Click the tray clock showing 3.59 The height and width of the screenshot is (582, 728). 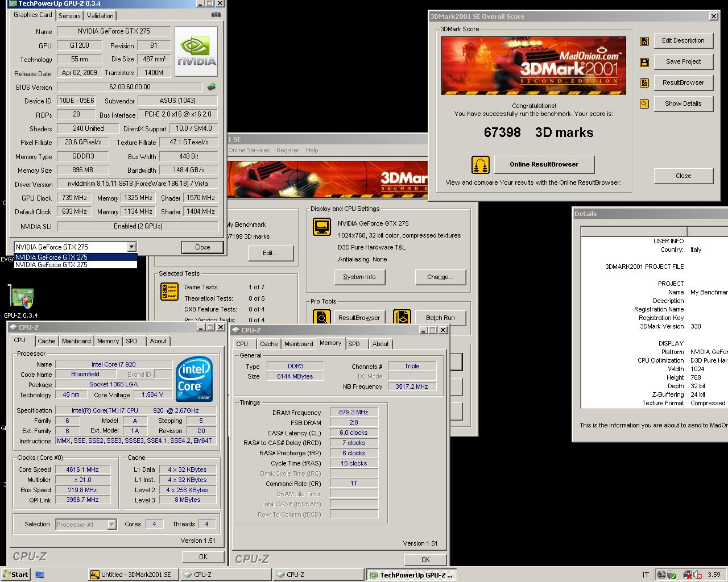(714, 575)
